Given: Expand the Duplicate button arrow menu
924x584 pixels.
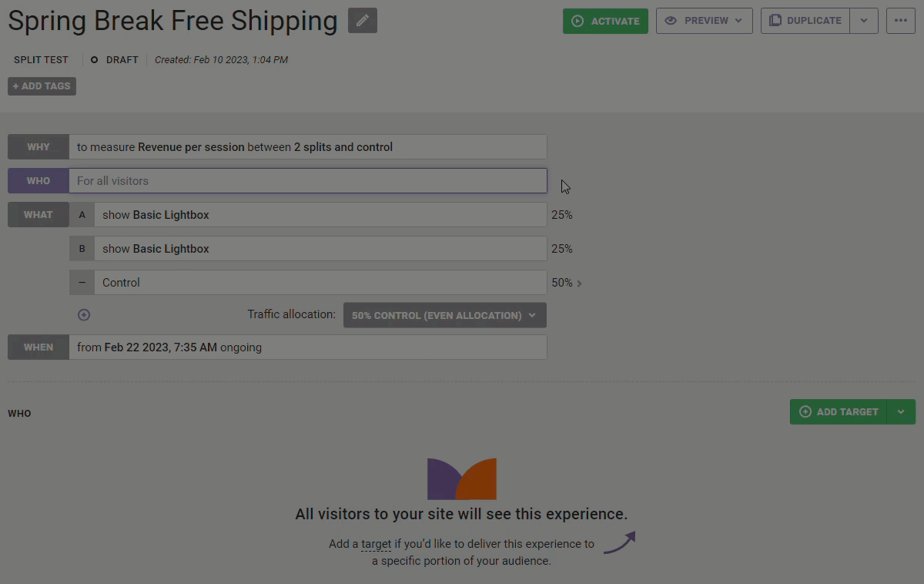Looking at the screenshot, I should (864, 21).
